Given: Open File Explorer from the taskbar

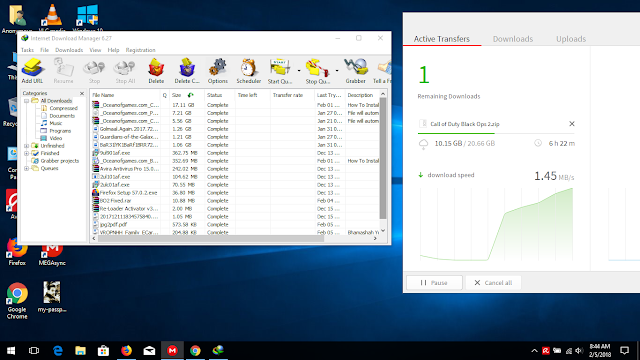Looking at the screenshot, I should click(x=80, y=351).
